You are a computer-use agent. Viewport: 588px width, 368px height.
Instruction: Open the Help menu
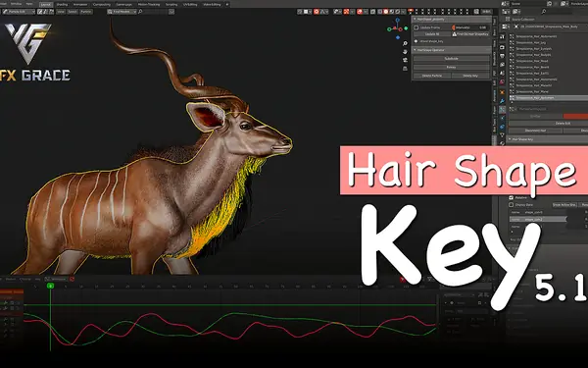(x=29, y=4)
